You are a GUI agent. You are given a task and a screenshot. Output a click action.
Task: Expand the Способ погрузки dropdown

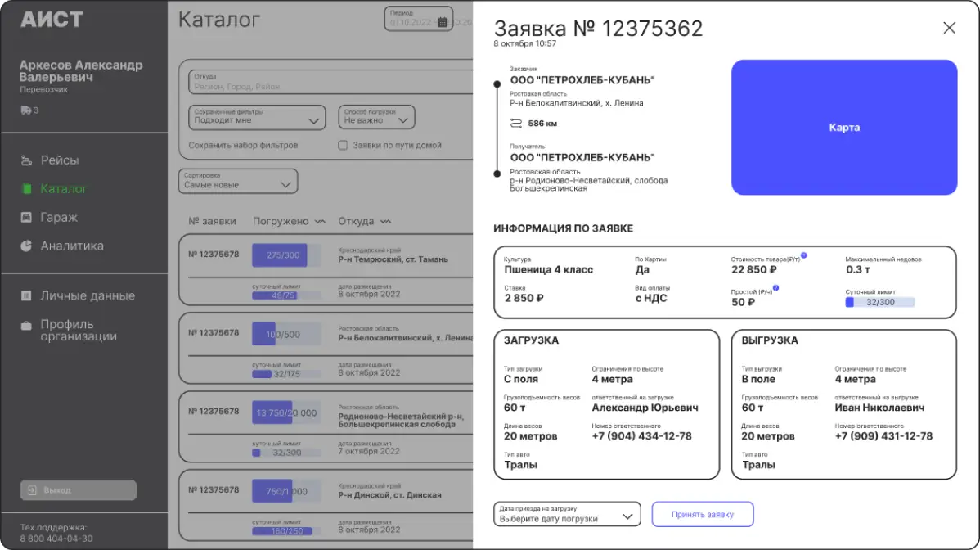(376, 117)
